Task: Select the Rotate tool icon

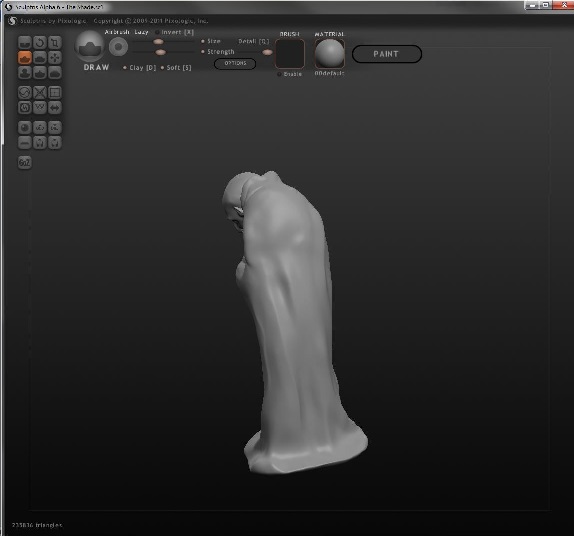Action: [x=40, y=42]
